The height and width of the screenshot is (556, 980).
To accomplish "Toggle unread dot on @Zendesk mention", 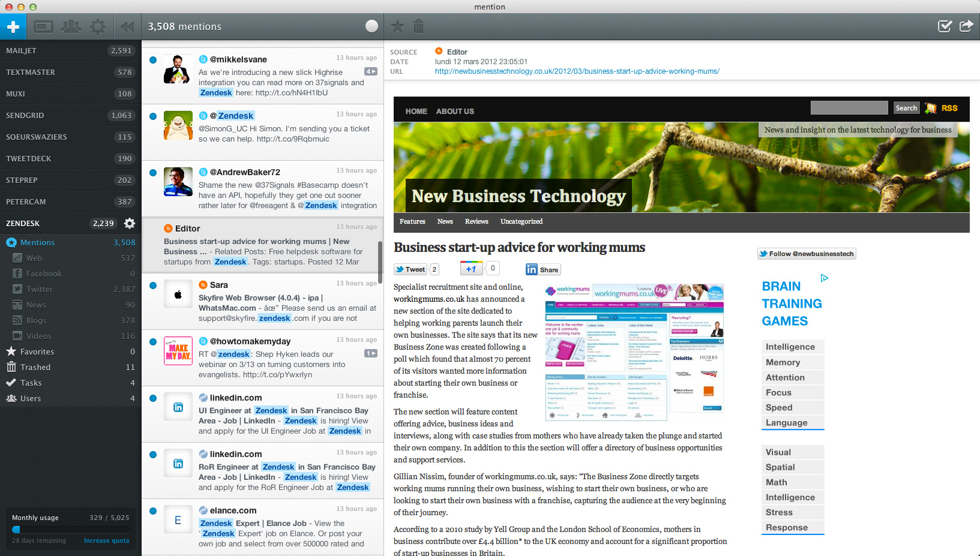I will (x=153, y=116).
